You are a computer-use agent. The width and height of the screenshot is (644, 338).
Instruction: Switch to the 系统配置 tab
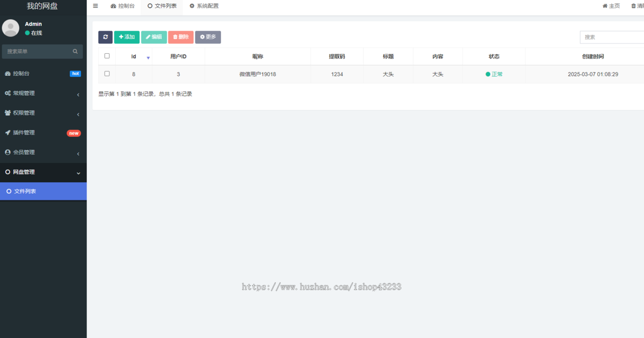[204, 6]
